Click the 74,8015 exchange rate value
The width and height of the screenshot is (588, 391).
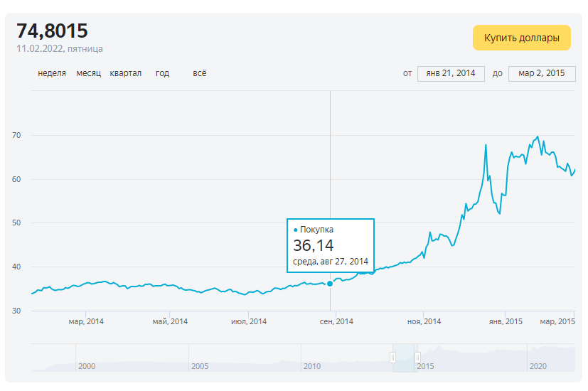[52, 31]
